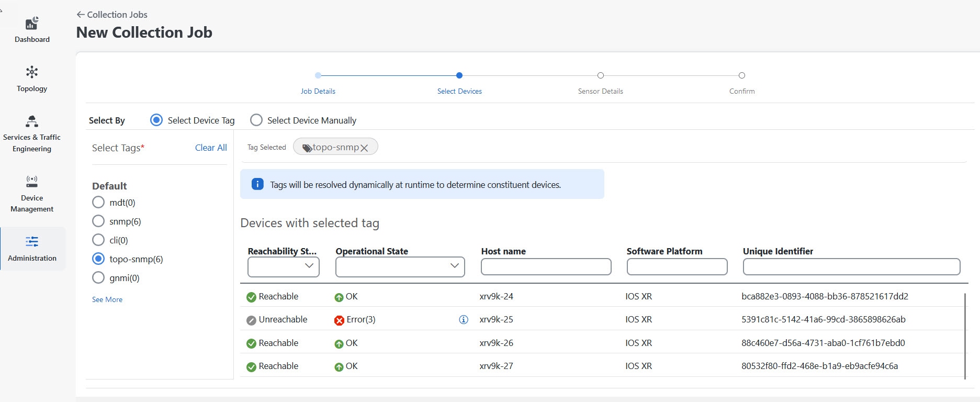Click the Unreachable status icon for xrv9k-25
Image resolution: width=980 pixels, height=402 pixels.
coord(251,320)
